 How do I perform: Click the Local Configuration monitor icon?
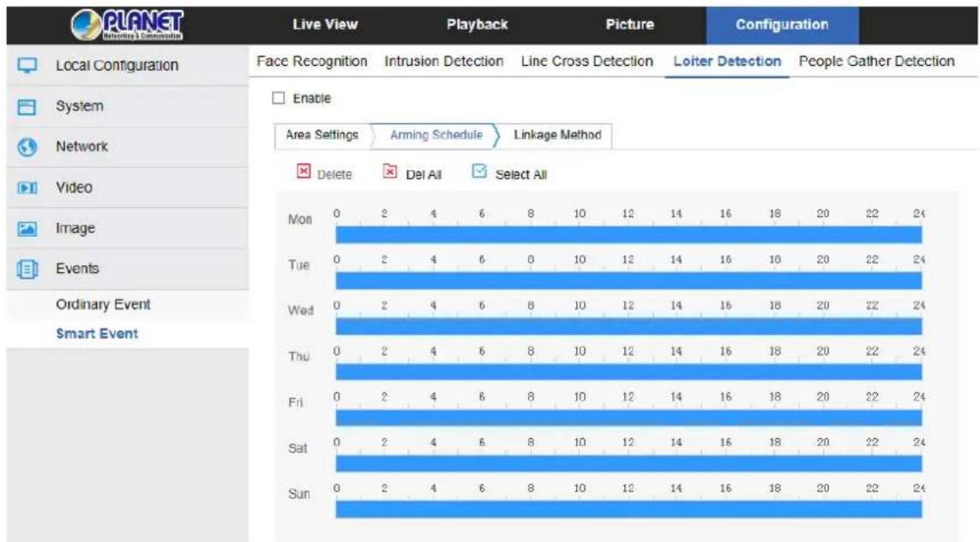pos(27,65)
